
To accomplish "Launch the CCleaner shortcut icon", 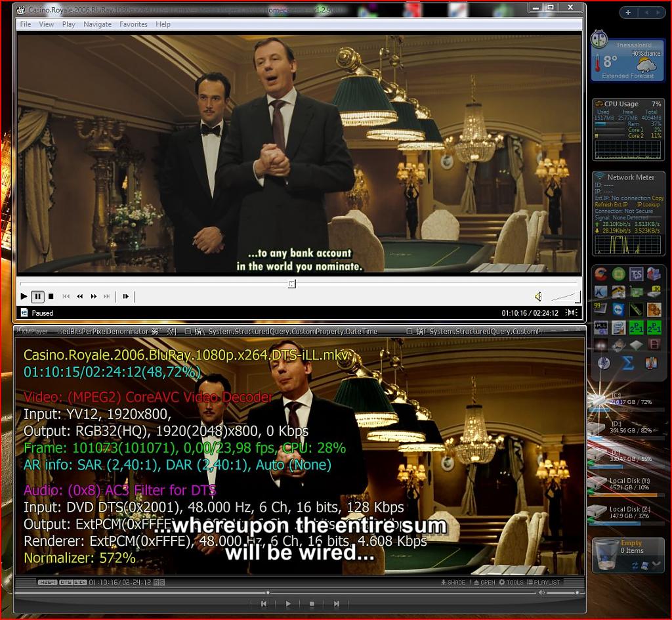I will pyautogui.click(x=601, y=274).
